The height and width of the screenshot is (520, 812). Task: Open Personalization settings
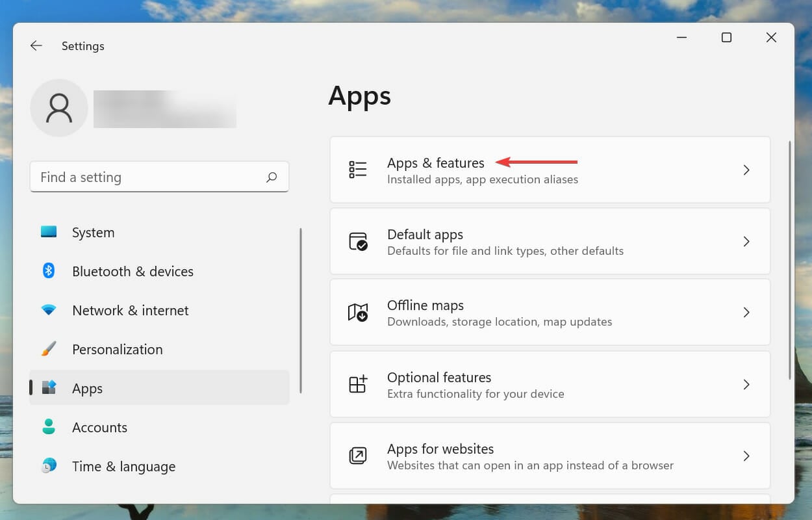(x=159, y=349)
